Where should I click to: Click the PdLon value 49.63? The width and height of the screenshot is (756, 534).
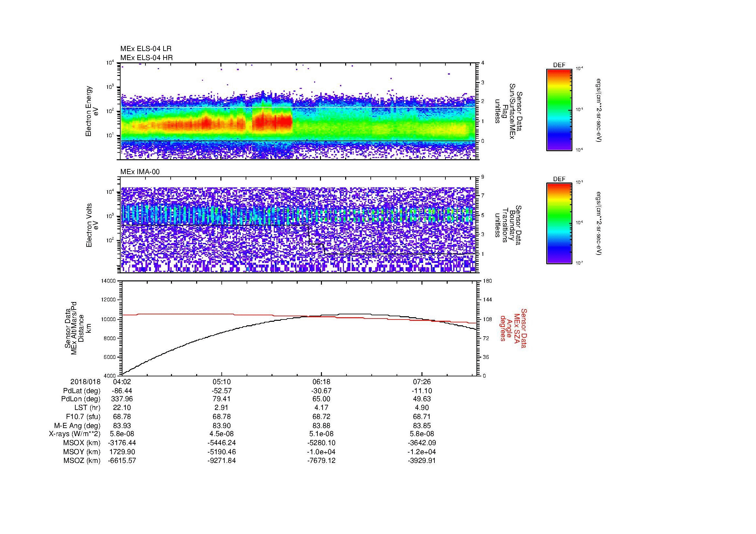422,399
